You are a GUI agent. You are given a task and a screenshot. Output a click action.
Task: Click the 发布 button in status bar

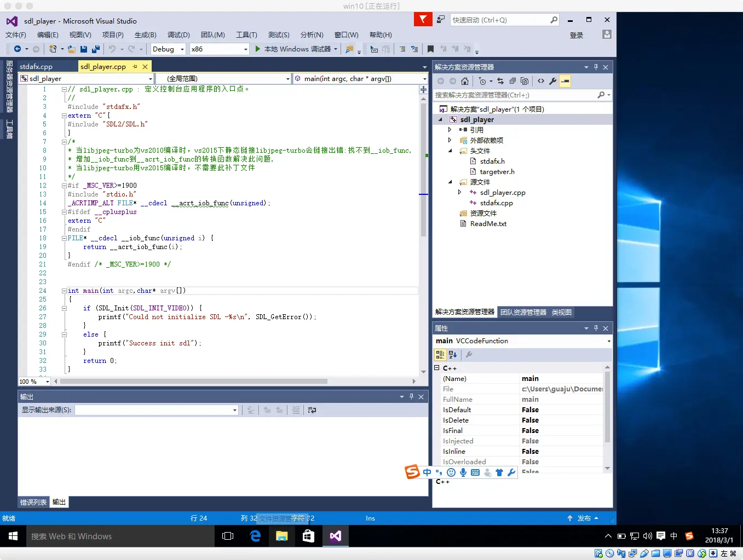coord(583,518)
